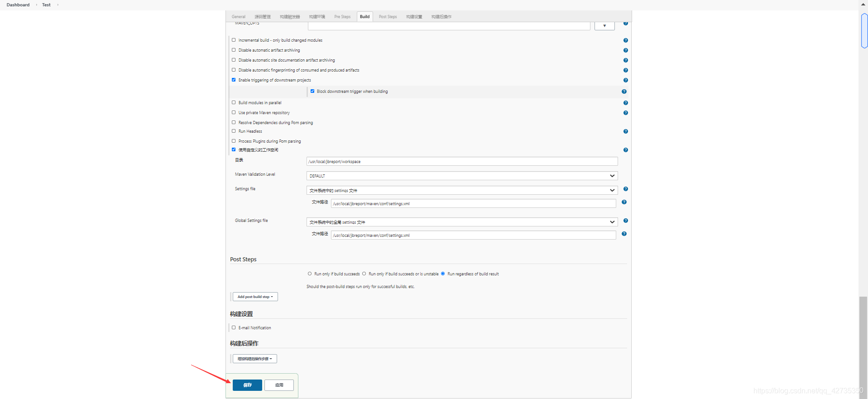Enable Use private Maven repository
The image size is (868, 399).
[x=234, y=112]
